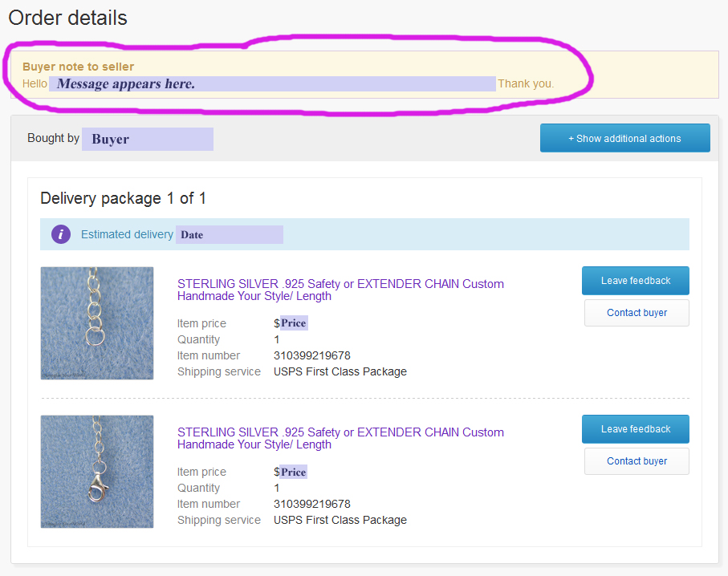The image size is (728, 576).
Task: Click the Order details page heading
Action: [67, 18]
